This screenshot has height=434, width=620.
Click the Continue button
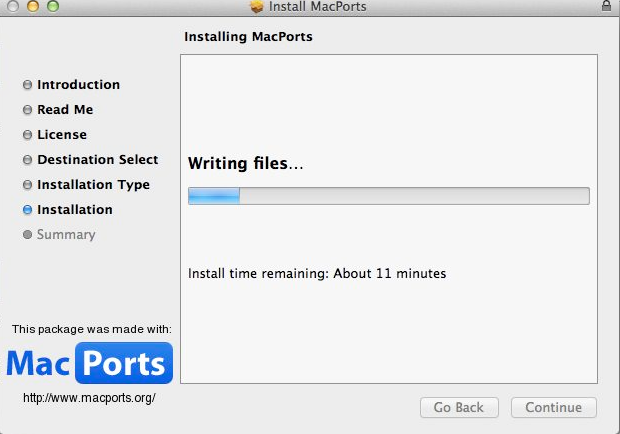coord(554,408)
